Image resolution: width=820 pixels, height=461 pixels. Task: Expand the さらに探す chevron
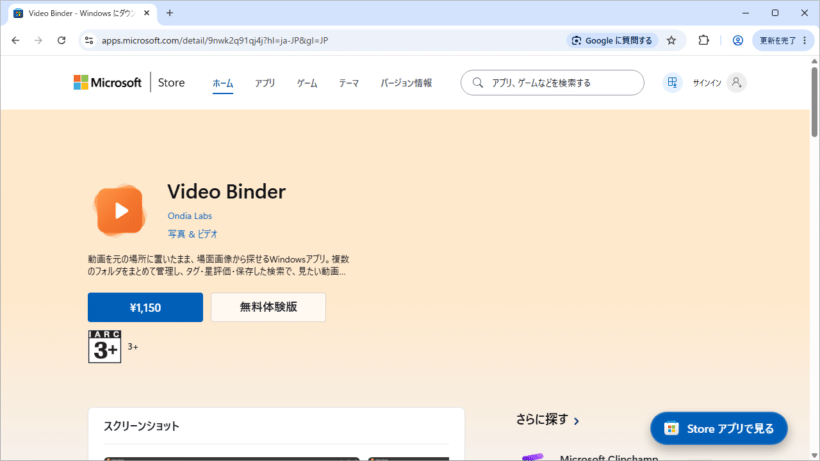coord(576,421)
